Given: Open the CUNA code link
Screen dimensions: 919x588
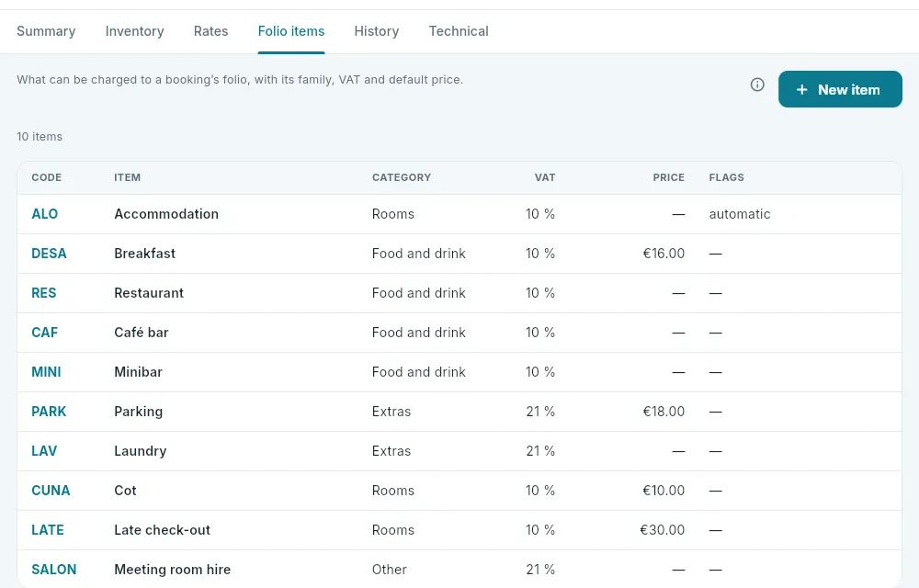Looking at the screenshot, I should (51, 491).
